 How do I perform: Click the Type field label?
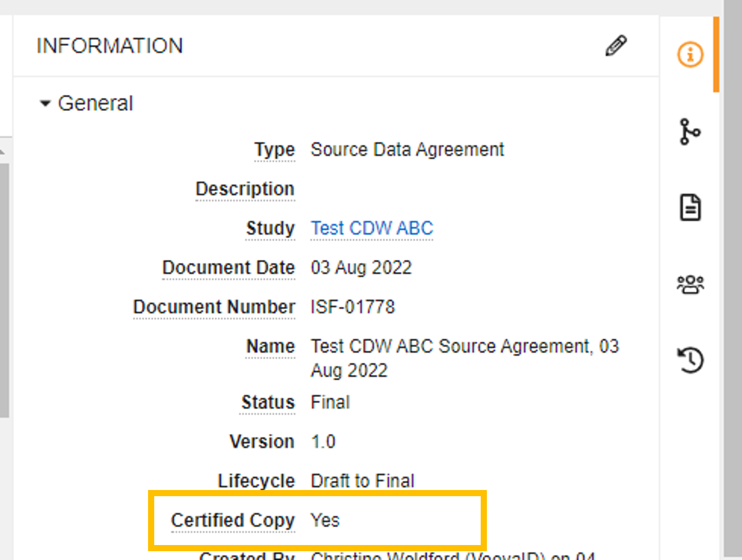pos(274,150)
